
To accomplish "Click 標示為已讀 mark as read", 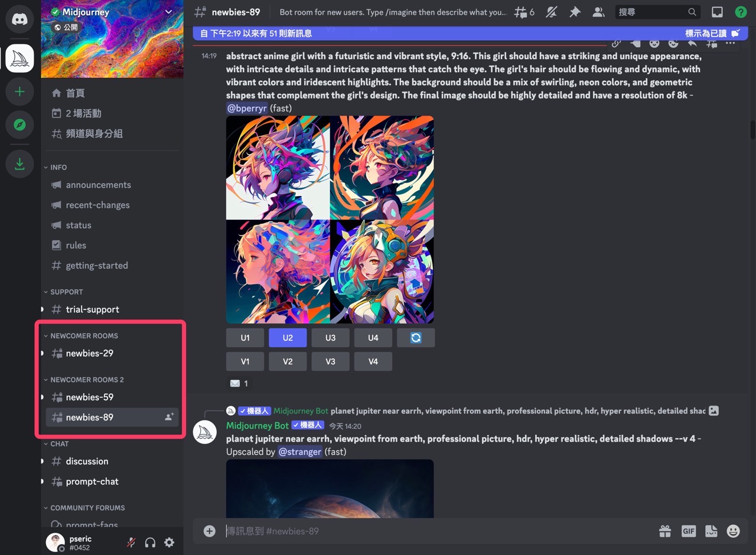I will (x=712, y=34).
